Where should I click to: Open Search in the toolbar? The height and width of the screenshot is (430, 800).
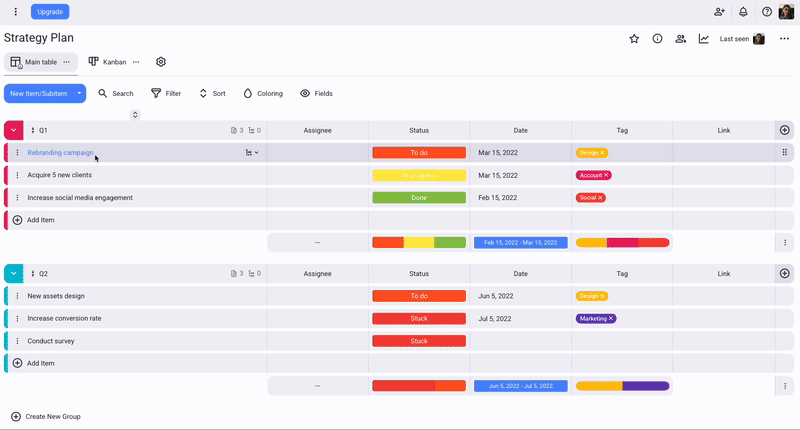(116, 93)
